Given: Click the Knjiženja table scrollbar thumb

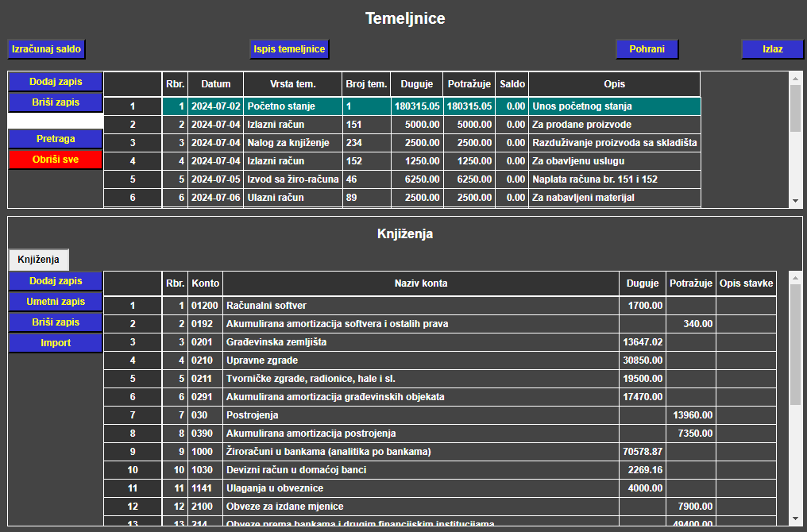Looking at the screenshot, I should (795, 345).
